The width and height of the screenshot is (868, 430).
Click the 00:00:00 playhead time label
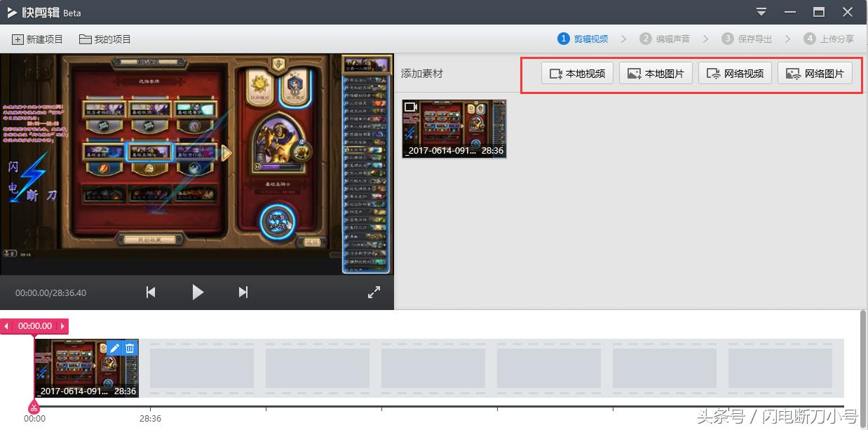click(x=35, y=326)
